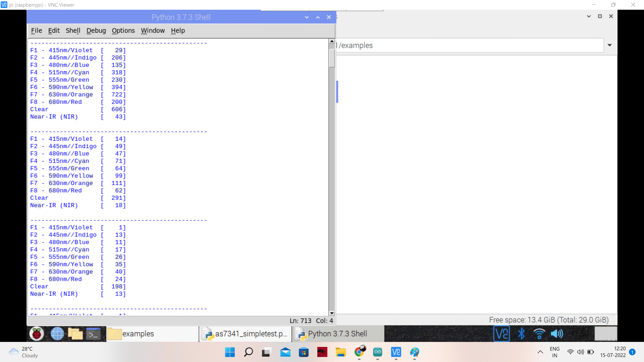Launch the web browser globe icon
Screen dimensions: 644x362
tap(57, 334)
